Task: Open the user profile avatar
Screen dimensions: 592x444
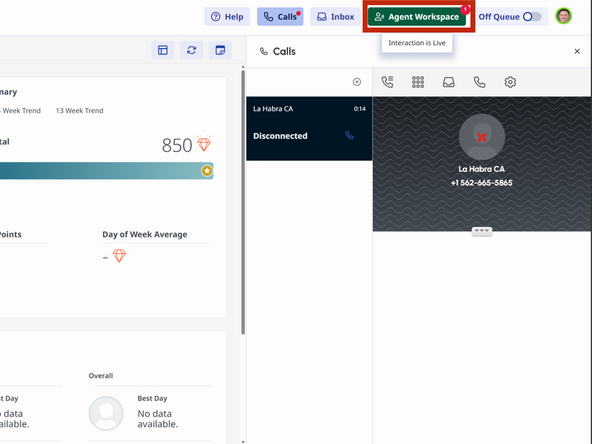Action: click(563, 16)
